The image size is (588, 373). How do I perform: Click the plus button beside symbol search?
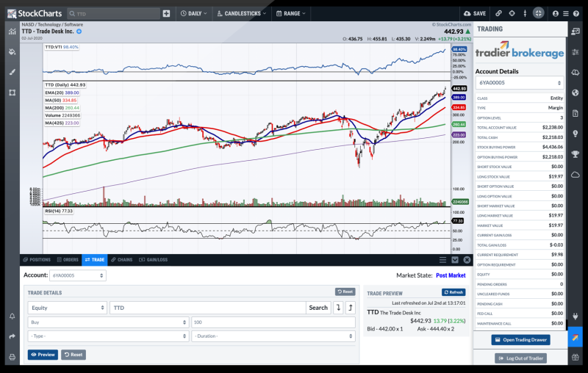(166, 13)
